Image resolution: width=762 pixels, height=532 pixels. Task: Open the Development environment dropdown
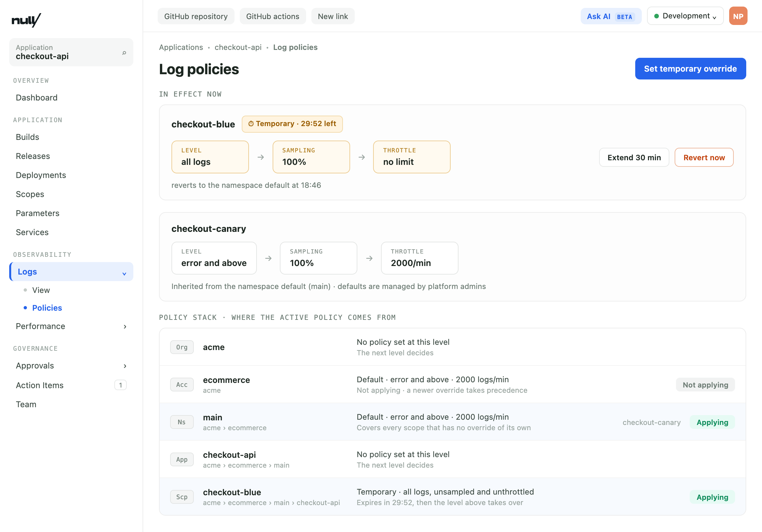click(685, 16)
